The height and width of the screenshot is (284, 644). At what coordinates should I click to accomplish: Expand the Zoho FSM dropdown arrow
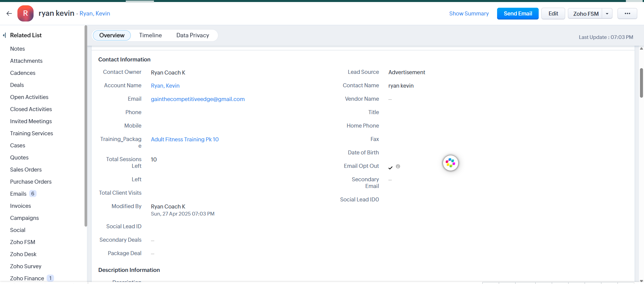pyautogui.click(x=607, y=14)
